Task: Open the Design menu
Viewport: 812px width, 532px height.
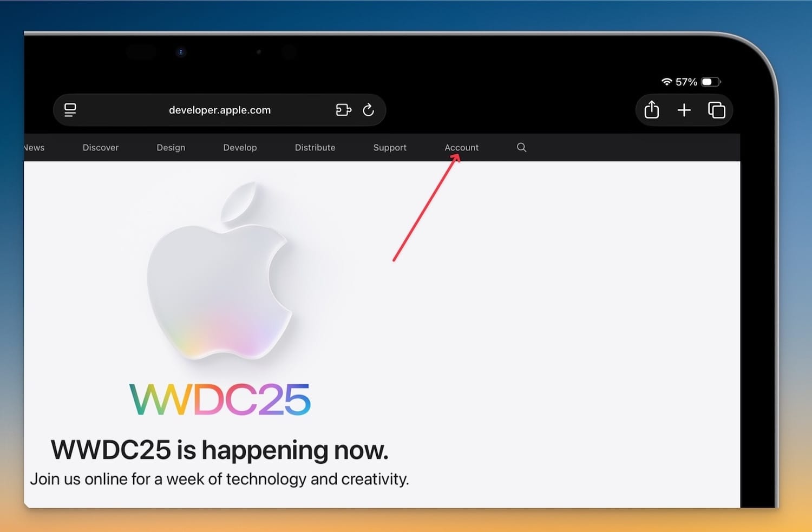Action: [x=171, y=147]
